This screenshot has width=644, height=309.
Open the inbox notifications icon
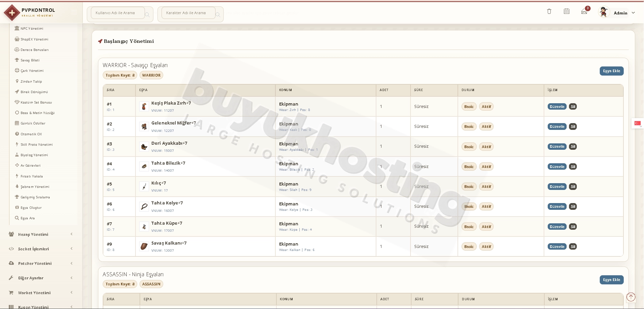pyautogui.click(x=584, y=12)
